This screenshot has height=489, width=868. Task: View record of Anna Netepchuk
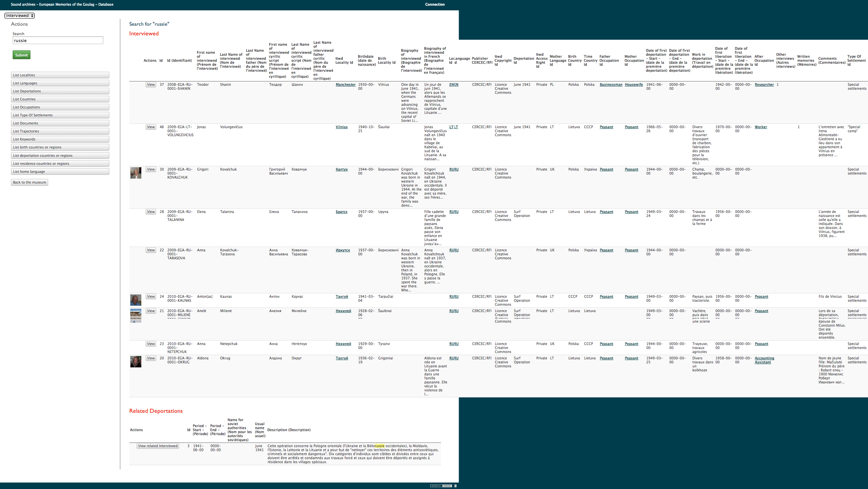click(151, 344)
